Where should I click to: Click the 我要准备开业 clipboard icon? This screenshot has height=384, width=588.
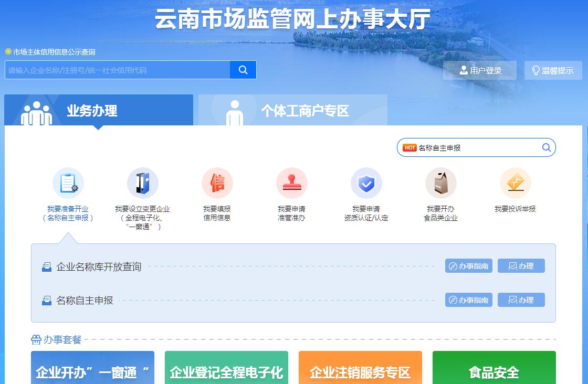(x=68, y=183)
